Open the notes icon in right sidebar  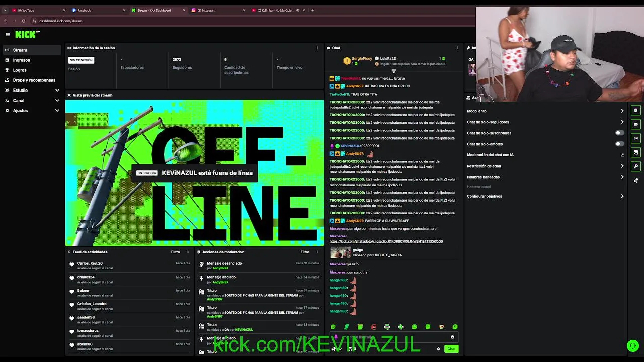pyautogui.click(x=636, y=110)
